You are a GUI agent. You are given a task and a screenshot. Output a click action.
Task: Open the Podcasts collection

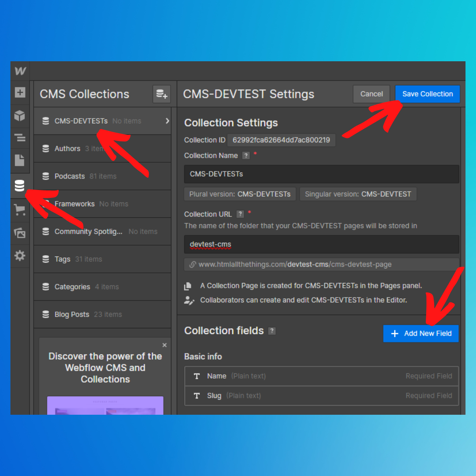103,176
